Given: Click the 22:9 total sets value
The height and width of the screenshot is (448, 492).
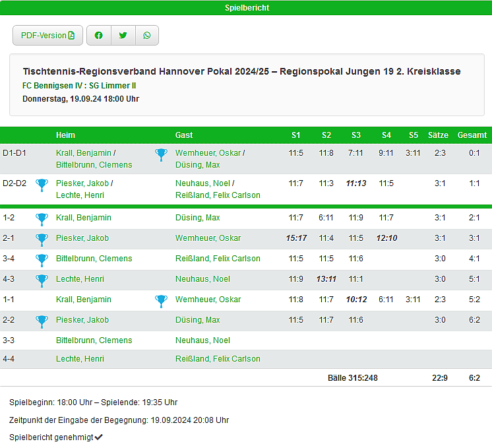Looking at the screenshot, I should point(440,377).
